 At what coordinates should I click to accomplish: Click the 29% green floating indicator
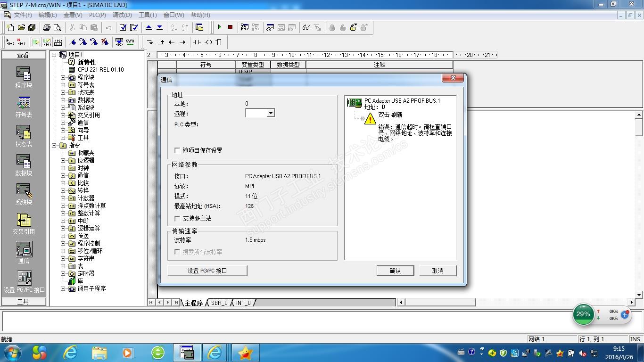tap(583, 314)
